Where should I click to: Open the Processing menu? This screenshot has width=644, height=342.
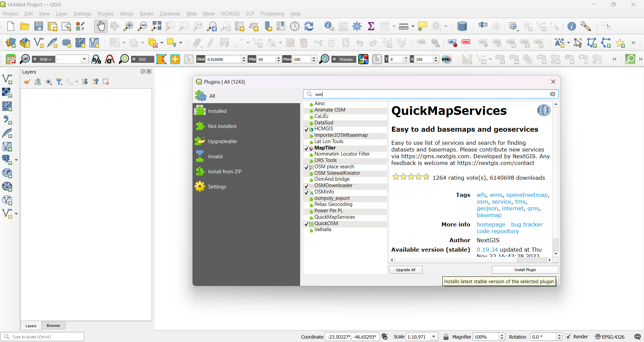click(x=272, y=14)
